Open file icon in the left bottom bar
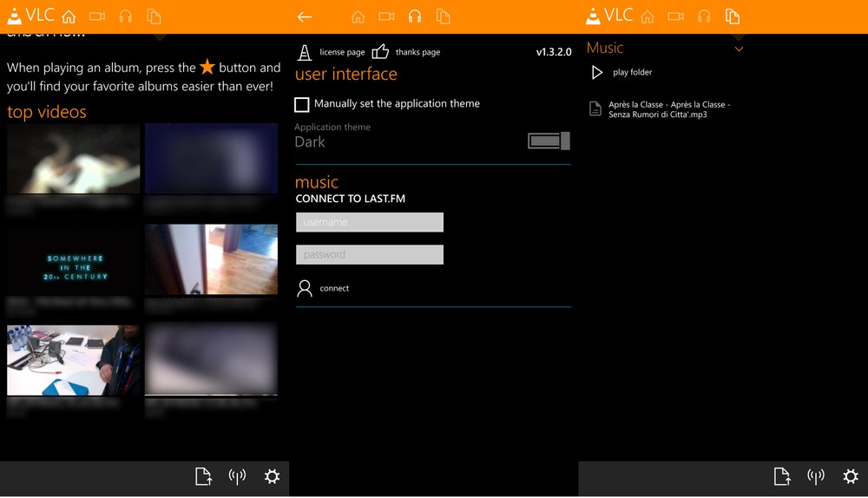Viewport: 868px width, 498px height. (204, 476)
